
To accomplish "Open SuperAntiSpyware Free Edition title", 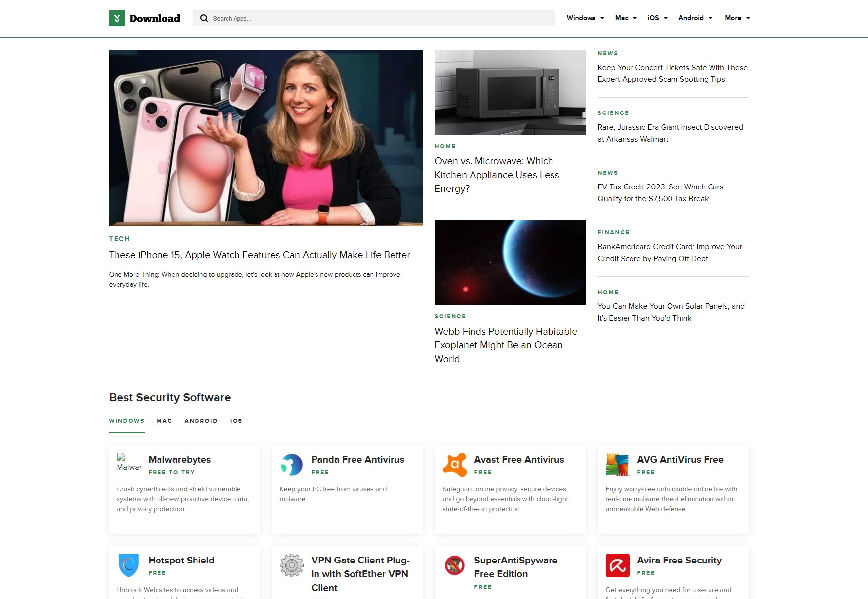I will click(x=516, y=567).
